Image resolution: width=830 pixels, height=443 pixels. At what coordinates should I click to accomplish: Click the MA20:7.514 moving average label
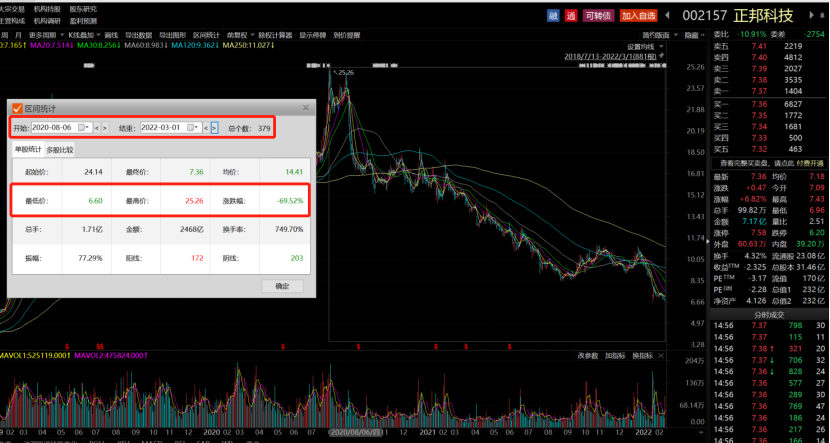tap(52, 46)
